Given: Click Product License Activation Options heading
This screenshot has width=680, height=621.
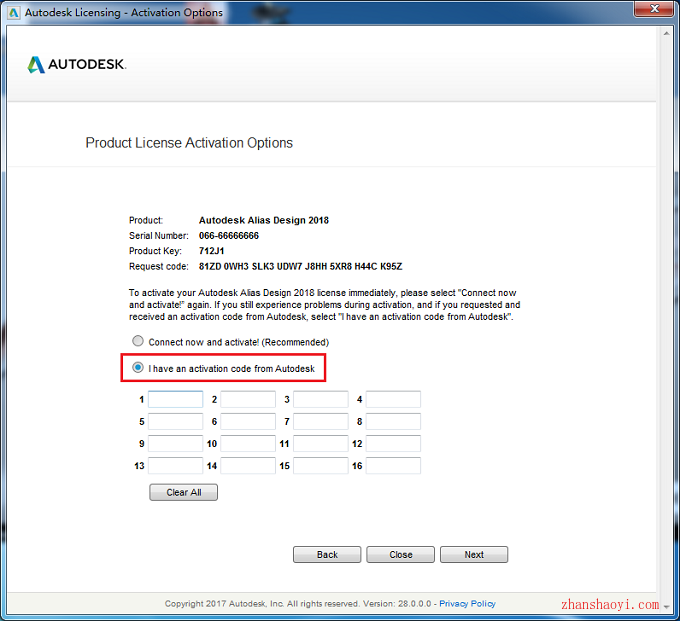Looking at the screenshot, I should [189, 143].
